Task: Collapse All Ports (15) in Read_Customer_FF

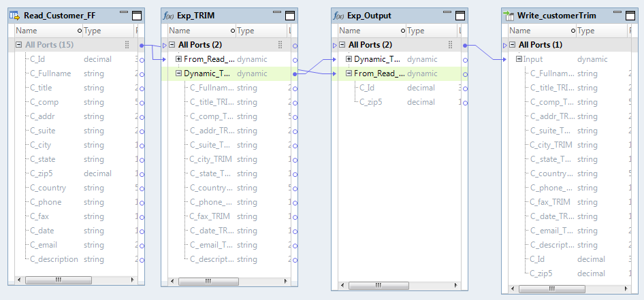Action: pos(19,45)
